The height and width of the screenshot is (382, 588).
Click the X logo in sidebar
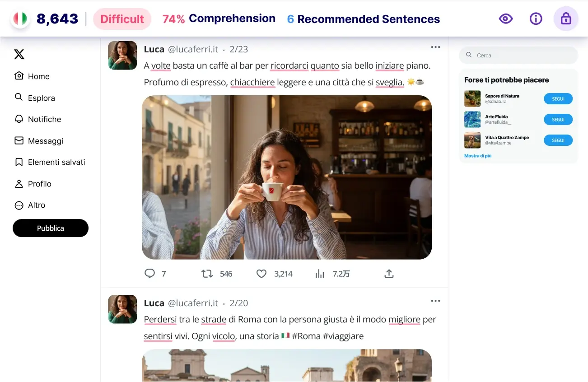[19, 55]
